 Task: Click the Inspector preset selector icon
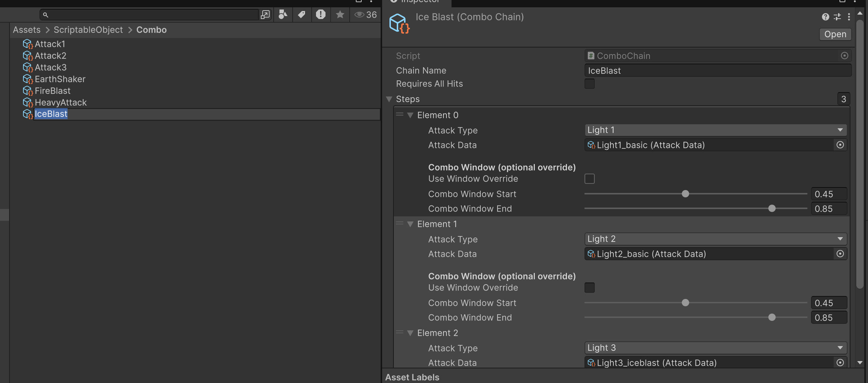coord(837,17)
